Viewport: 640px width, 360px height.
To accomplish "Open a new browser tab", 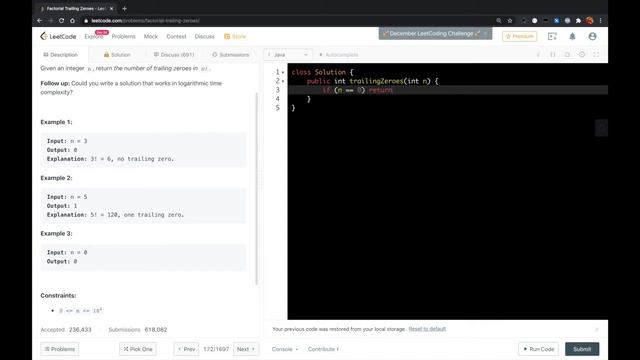I will (x=124, y=8).
